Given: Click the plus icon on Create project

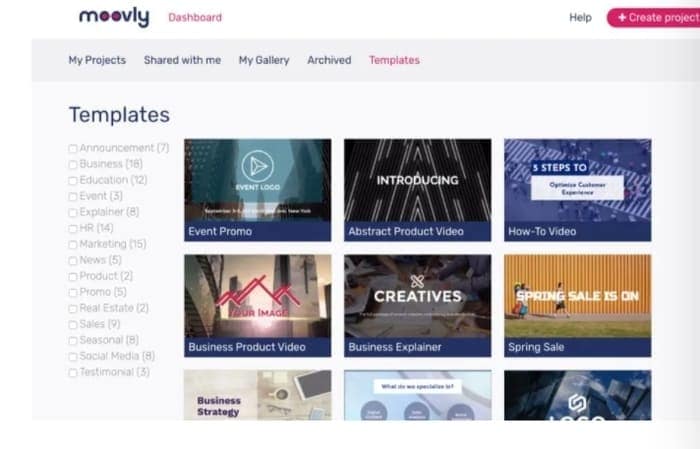Looking at the screenshot, I should (x=622, y=17).
